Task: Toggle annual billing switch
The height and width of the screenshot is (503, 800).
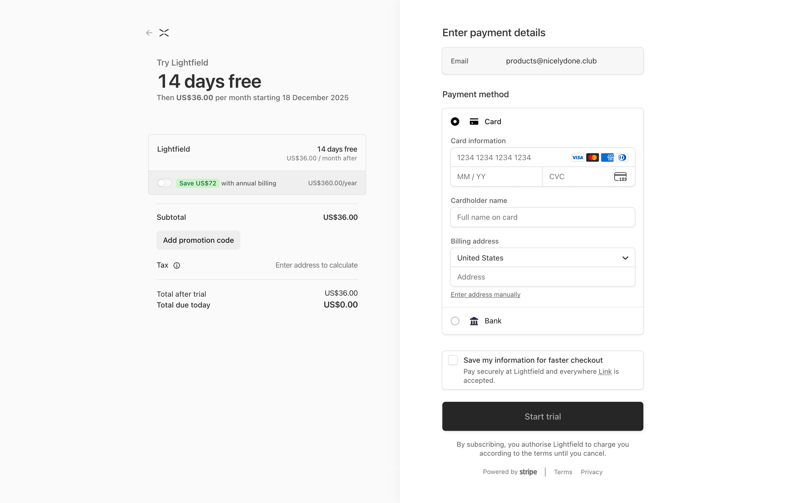Action: pos(165,183)
